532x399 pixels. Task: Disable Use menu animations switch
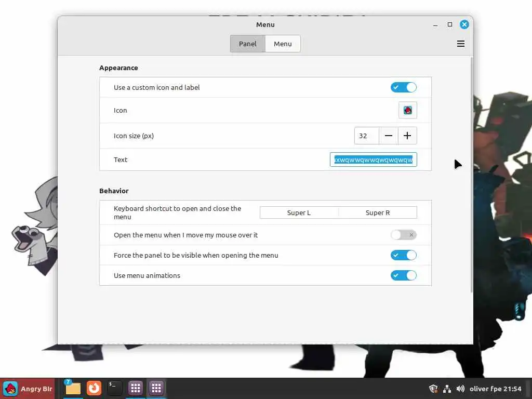point(403,275)
